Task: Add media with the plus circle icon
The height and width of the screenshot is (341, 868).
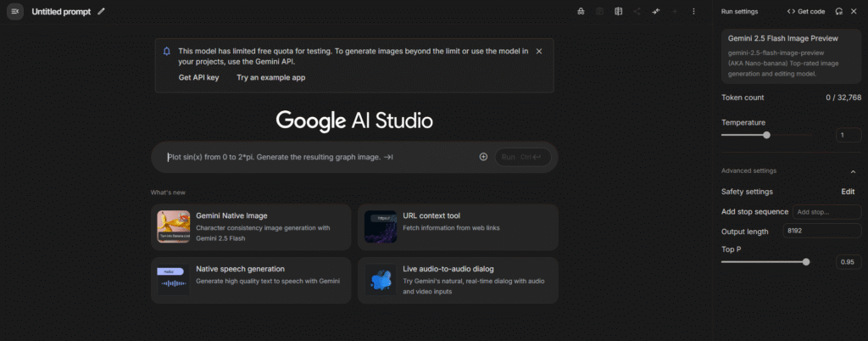Action: (x=483, y=157)
